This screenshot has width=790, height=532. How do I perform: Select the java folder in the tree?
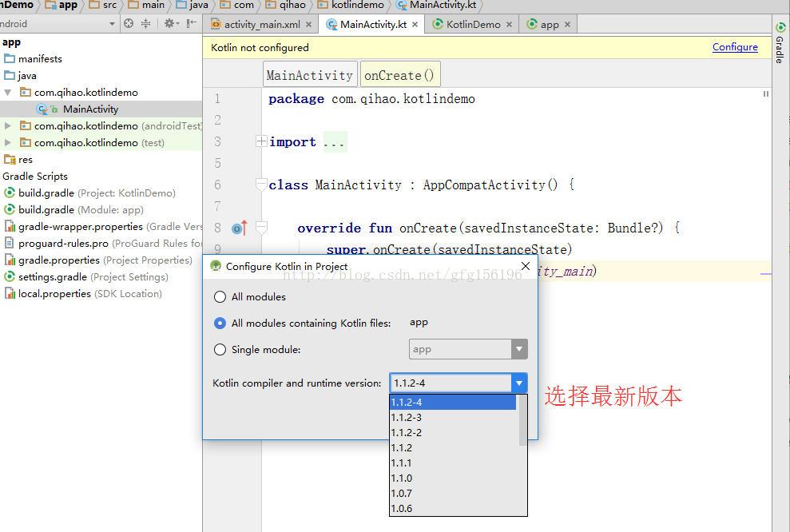(x=101, y=76)
